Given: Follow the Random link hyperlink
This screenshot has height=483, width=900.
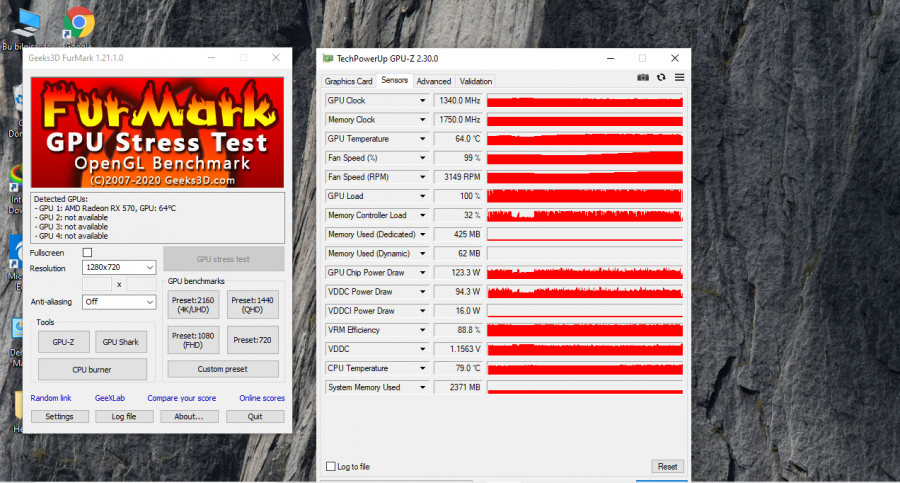Looking at the screenshot, I should point(51,398).
